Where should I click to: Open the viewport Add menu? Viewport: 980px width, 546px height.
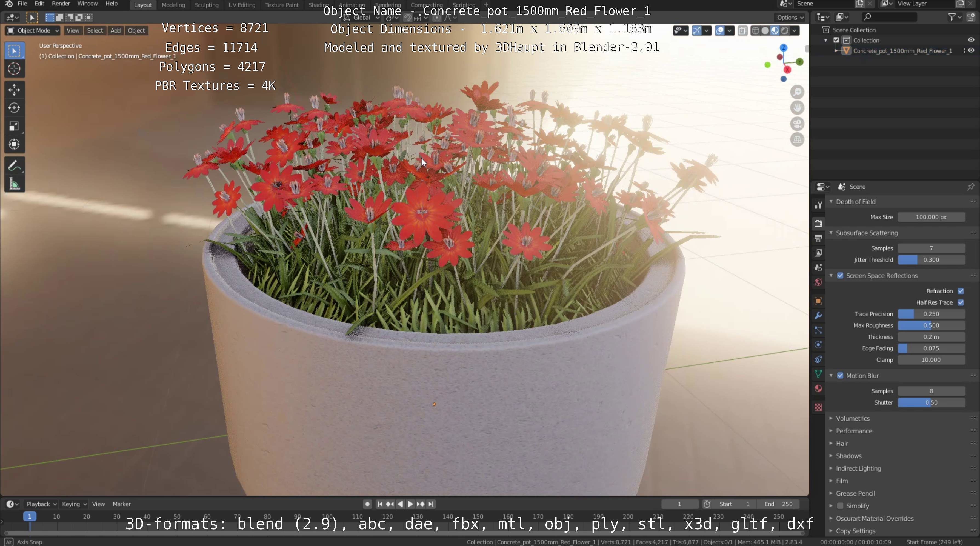pos(115,31)
